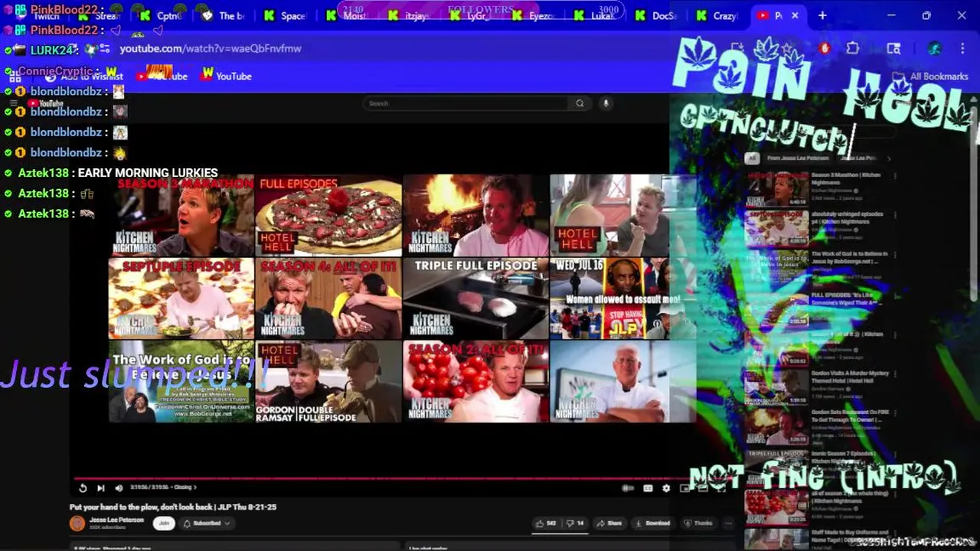Open the YouTube guide hamburger menu
Viewport: 980px width, 551px height.
[13, 103]
